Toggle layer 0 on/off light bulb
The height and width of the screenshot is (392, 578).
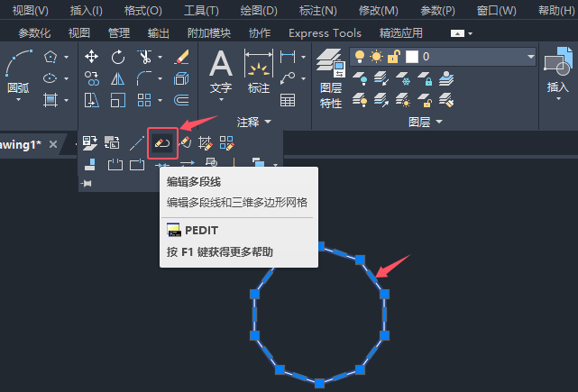360,57
